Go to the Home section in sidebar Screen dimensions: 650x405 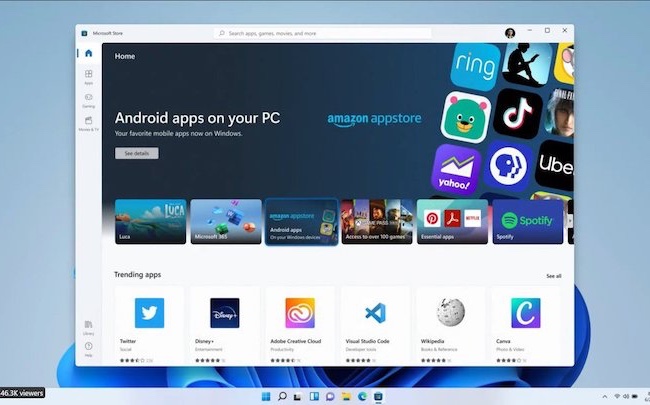click(88, 53)
